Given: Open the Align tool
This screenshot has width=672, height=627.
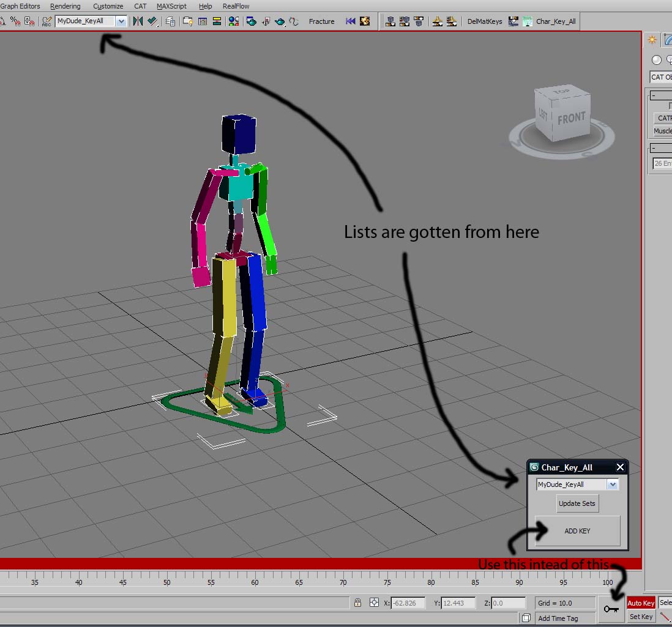Looking at the screenshot, I should point(152,21).
